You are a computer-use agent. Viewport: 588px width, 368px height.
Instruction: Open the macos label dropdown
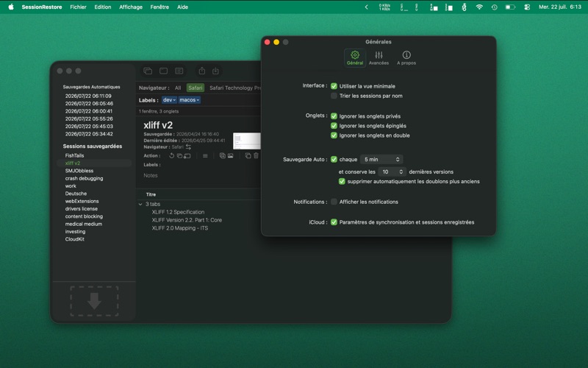tap(190, 100)
